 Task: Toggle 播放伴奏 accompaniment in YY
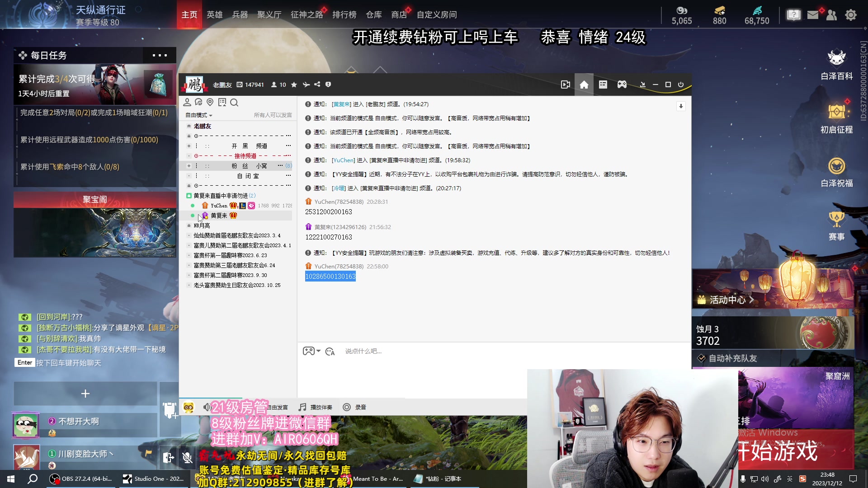pyautogui.click(x=316, y=407)
